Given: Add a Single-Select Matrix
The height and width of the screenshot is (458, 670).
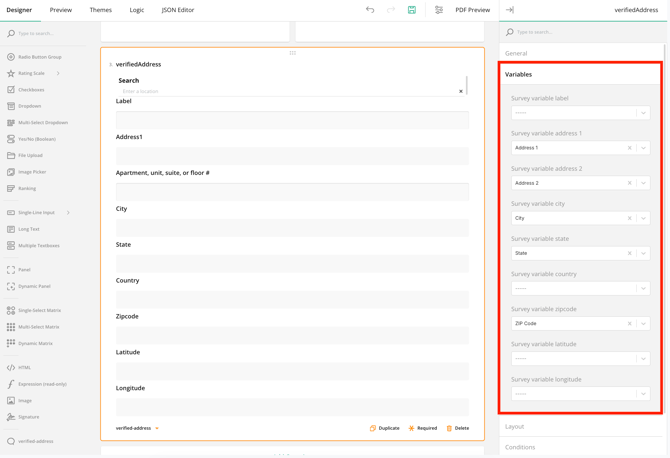Looking at the screenshot, I should [x=34, y=310].
